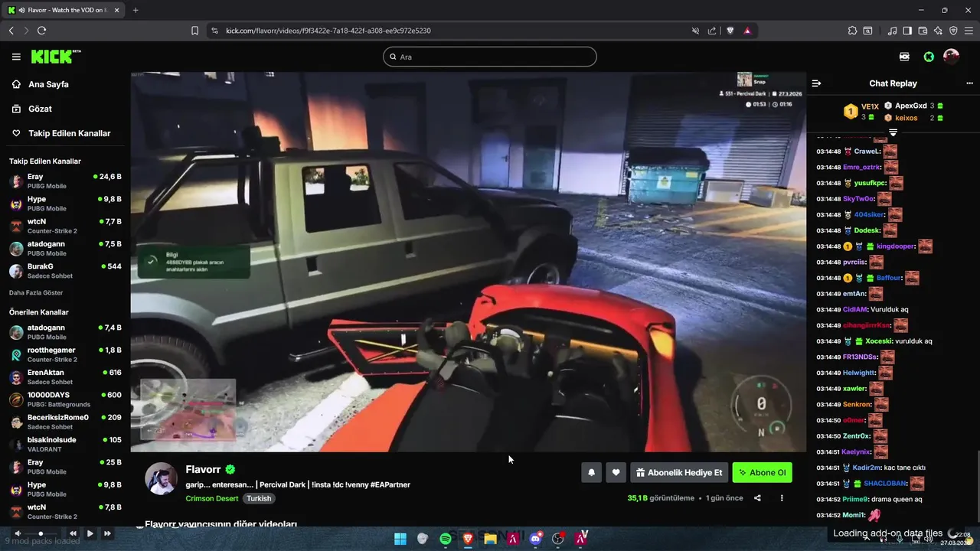The width and height of the screenshot is (980, 551).
Task: Open the Kick clips icon in header
Action: point(904,57)
